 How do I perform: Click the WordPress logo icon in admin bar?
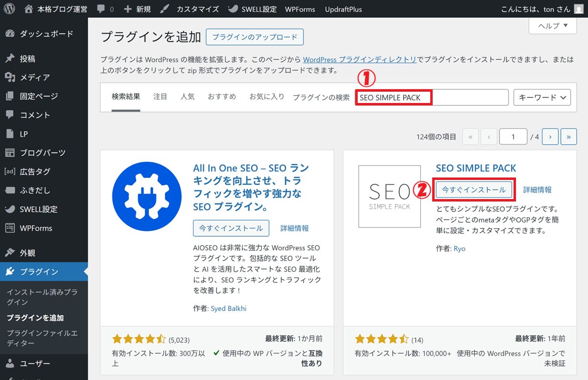10,9
